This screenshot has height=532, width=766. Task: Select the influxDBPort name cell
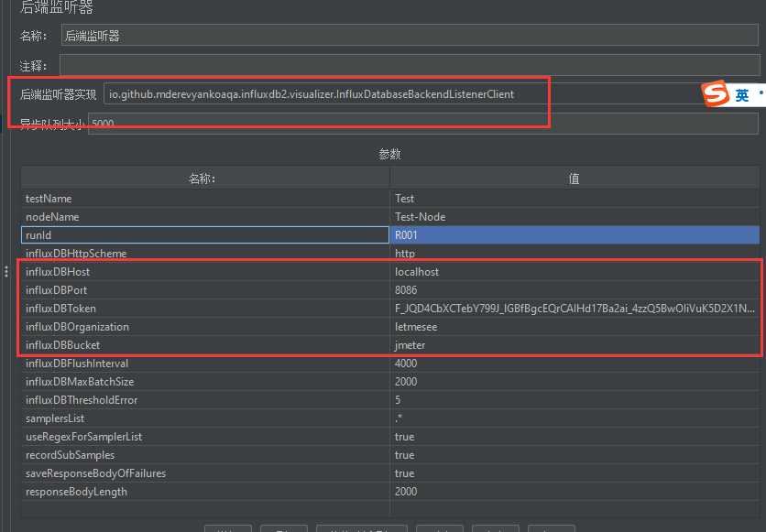coord(205,290)
